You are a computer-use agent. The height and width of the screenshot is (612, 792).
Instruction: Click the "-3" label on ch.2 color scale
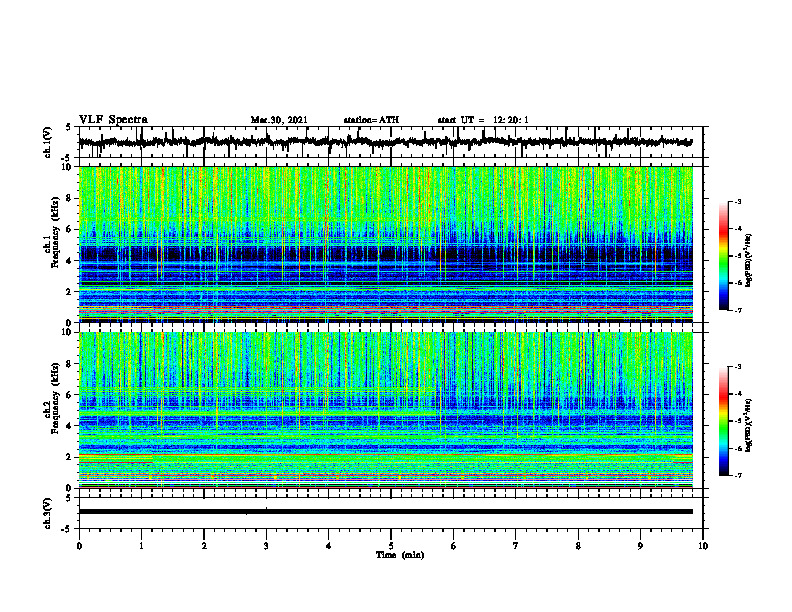coord(738,367)
